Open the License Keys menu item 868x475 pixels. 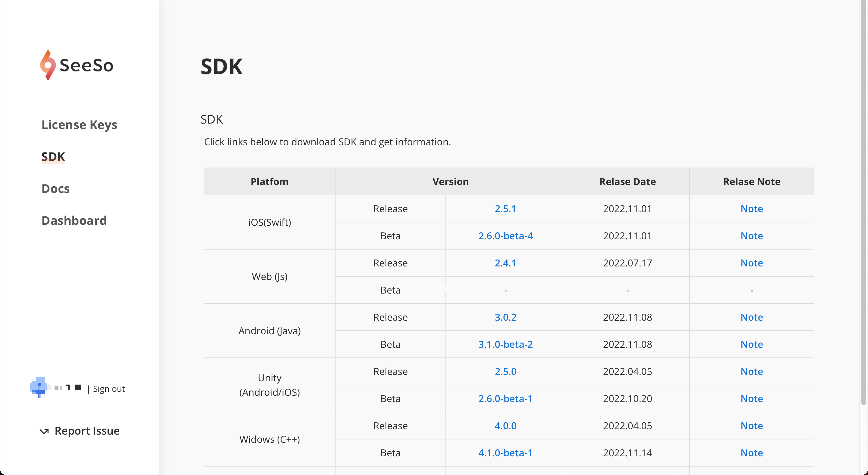coord(79,125)
